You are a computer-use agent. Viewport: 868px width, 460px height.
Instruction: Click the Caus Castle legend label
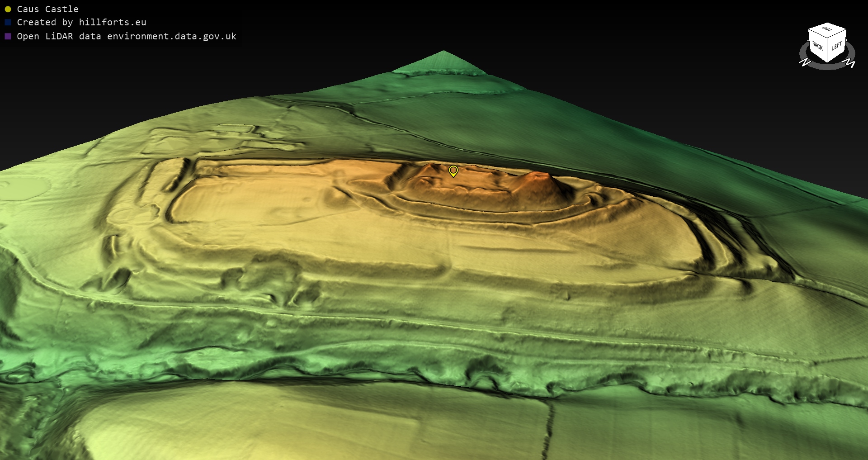[x=47, y=9]
